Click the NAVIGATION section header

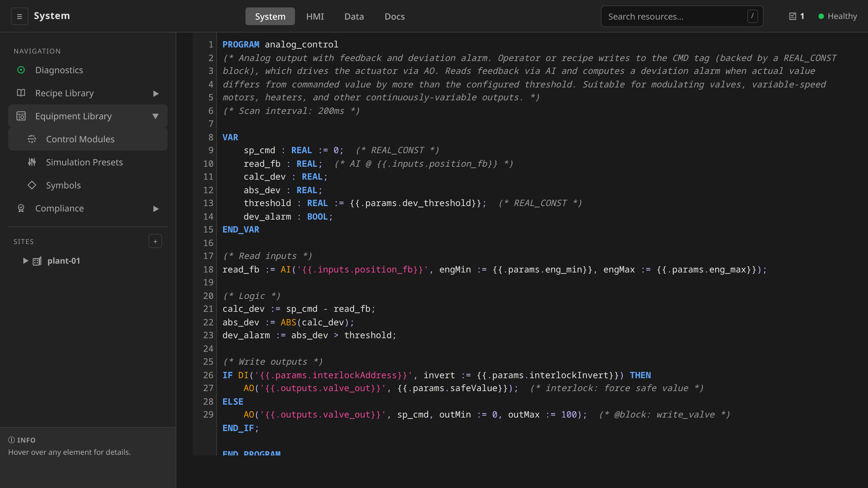click(x=37, y=51)
